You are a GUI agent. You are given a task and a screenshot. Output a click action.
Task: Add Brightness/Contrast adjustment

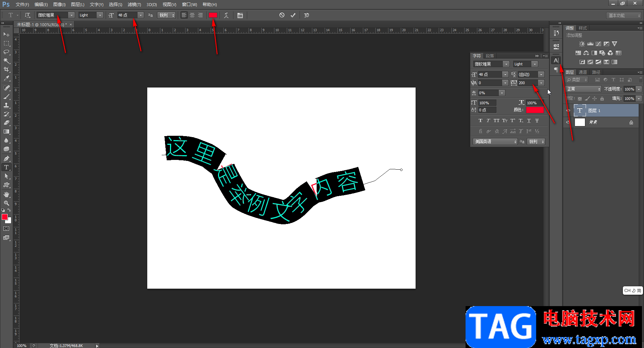pos(582,44)
